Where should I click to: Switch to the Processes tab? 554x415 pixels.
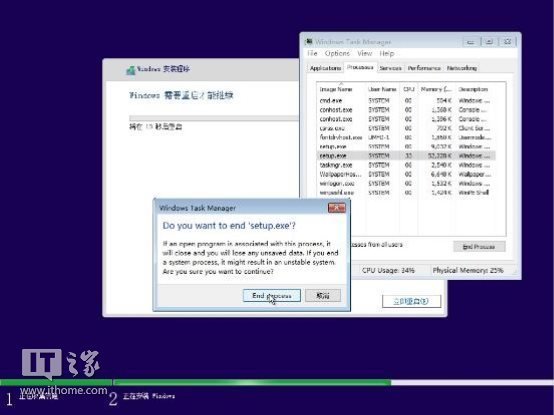click(x=360, y=67)
